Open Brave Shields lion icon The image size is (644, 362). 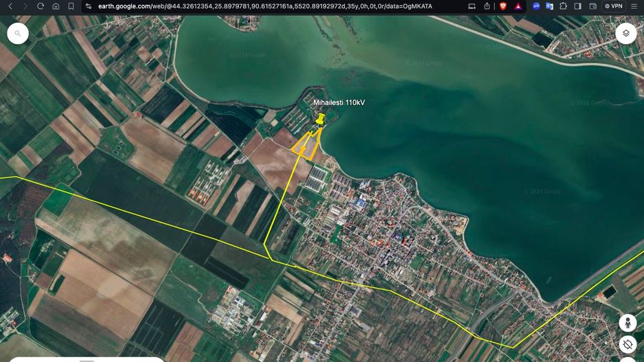(x=503, y=6)
